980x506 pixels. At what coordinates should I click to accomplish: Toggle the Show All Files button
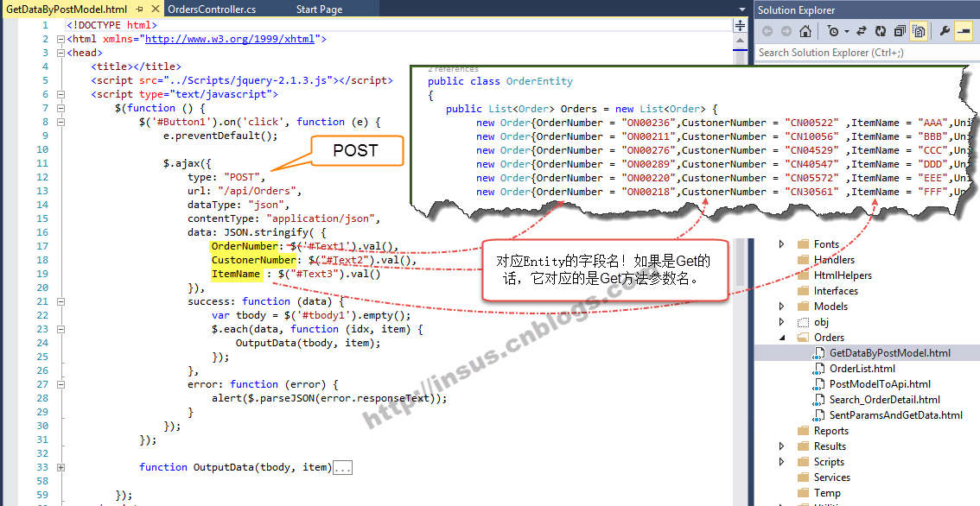pyautogui.click(x=918, y=31)
